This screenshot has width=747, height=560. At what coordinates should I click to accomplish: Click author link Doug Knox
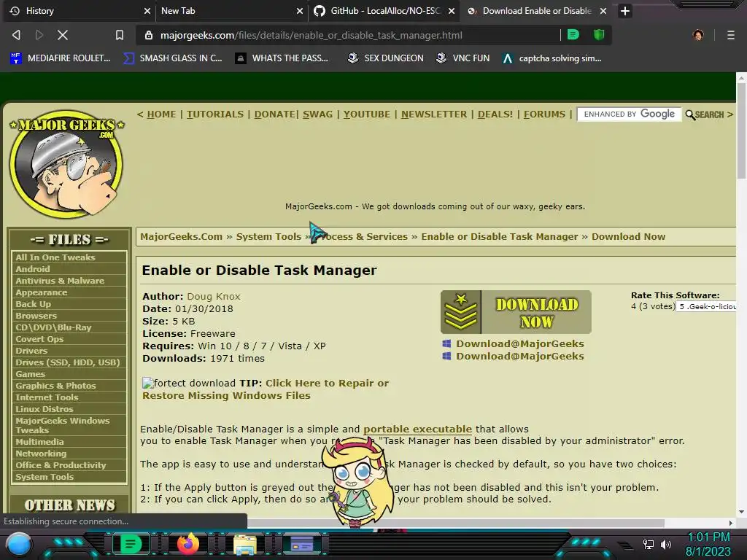(x=214, y=296)
